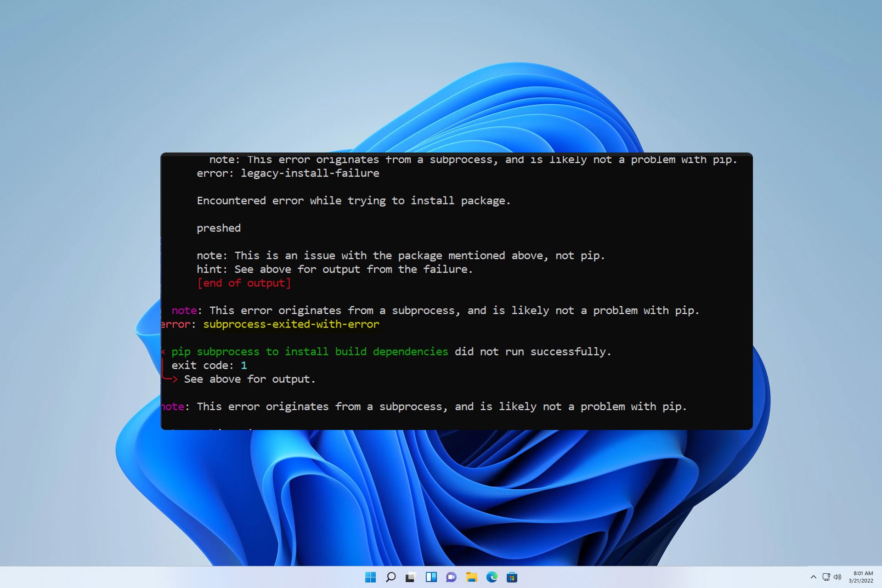Image resolution: width=882 pixels, height=588 pixels.
Task: Click the 'error: legacy-install-failure' line
Action: pyautogui.click(x=288, y=173)
